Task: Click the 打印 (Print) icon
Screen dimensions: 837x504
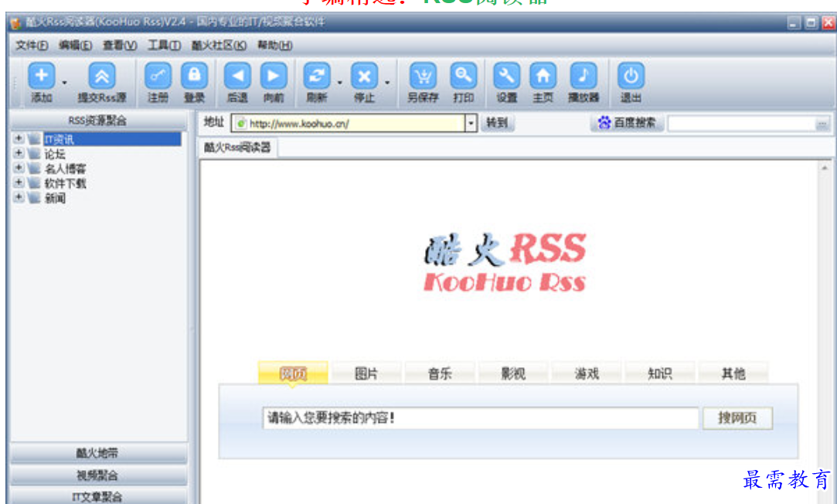Action: [x=464, y=76]
